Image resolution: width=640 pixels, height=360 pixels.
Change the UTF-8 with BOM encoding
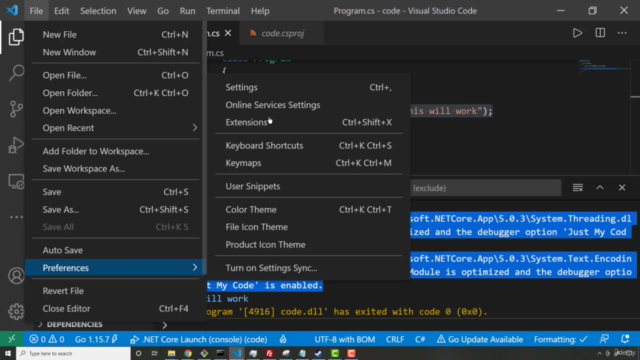pyautogui.click(x=344, y=339)
